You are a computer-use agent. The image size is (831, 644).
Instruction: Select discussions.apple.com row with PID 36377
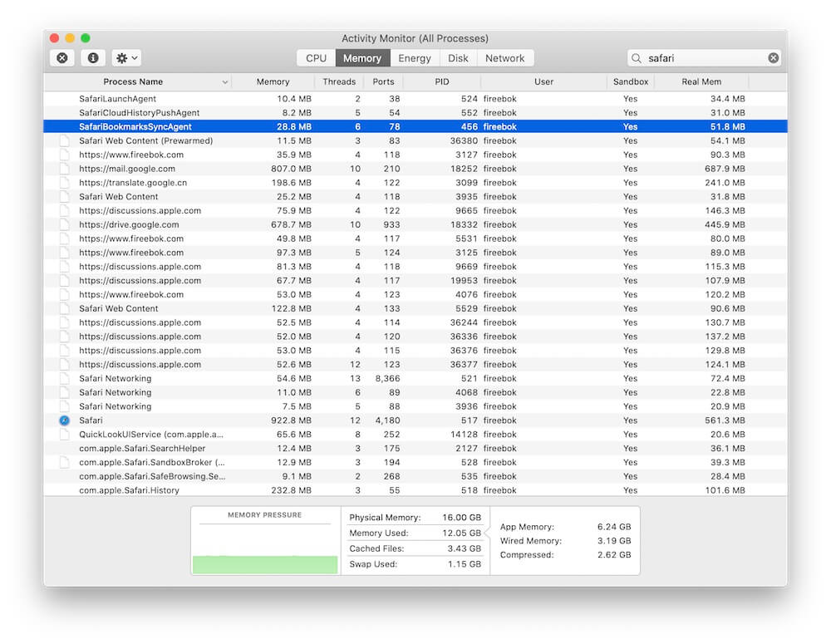[415, 365]
